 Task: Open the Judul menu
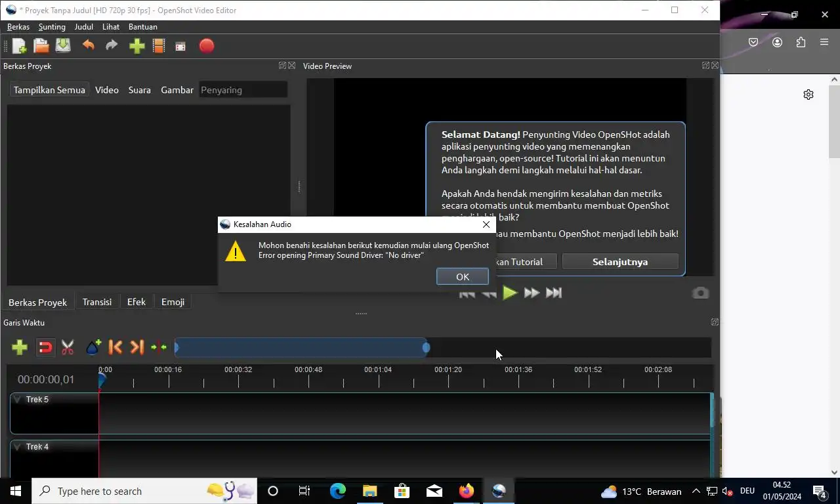[83, 27]
